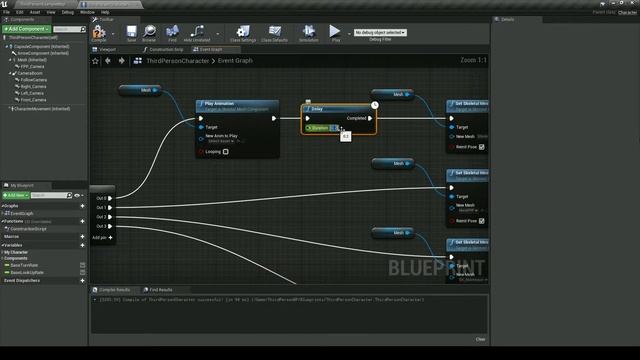Click the Out 1 execution pin
The width and height of the screenshot is (640, 360).
(110, 208)
